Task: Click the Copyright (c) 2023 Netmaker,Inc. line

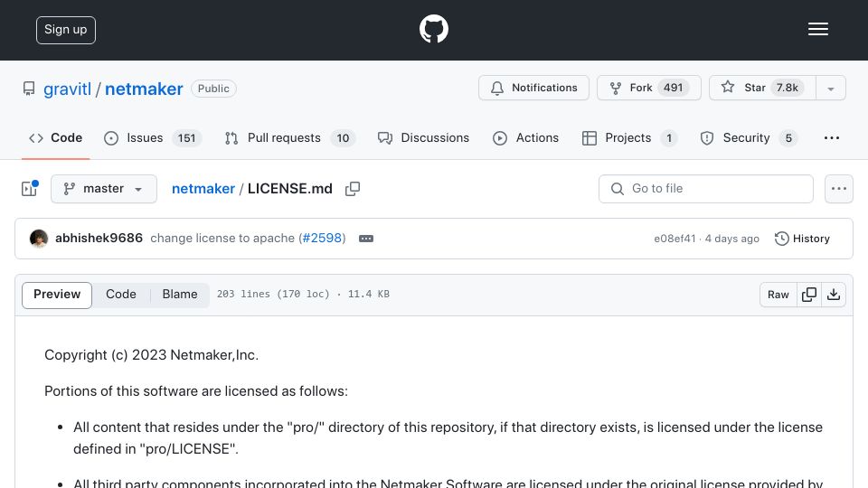Action: click(x=152, y=354)
